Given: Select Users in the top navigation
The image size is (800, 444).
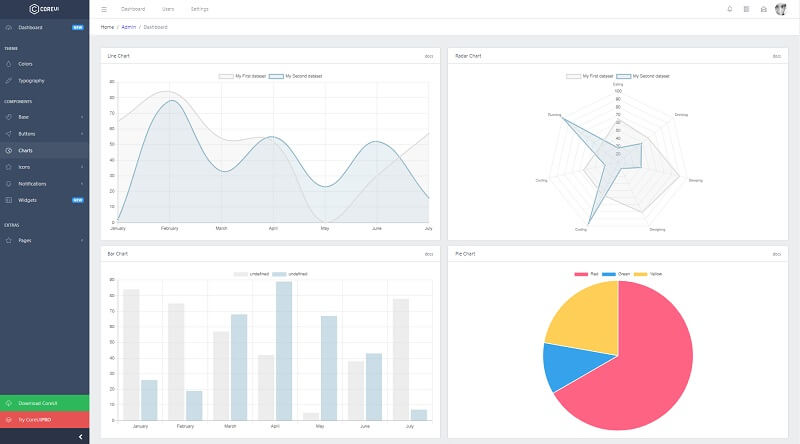Looking at the screenshot, I should 168,9.
